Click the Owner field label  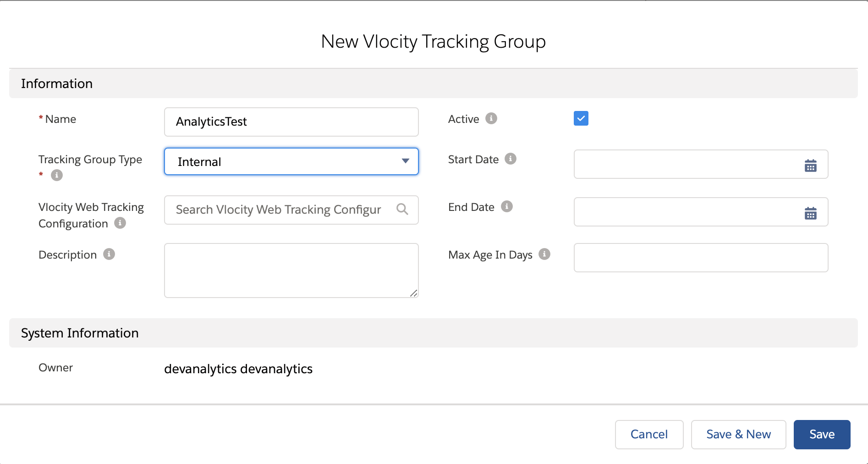[x=55, y=368]
